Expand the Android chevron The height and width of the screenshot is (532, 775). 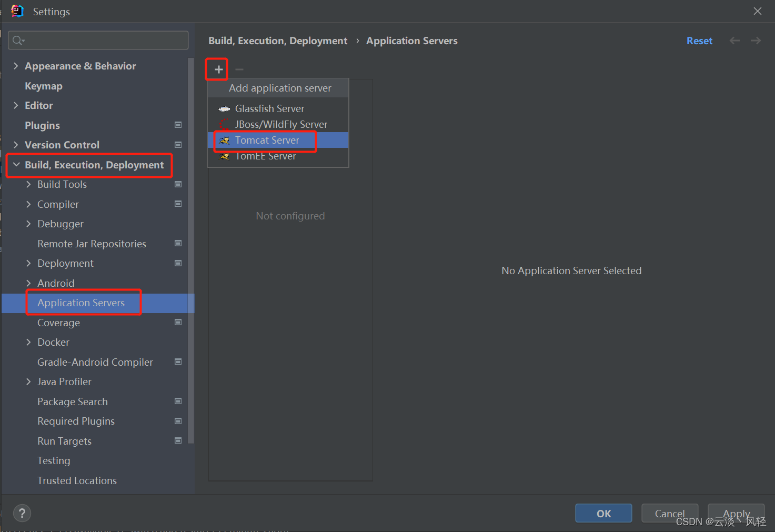[x=28, y=283]
